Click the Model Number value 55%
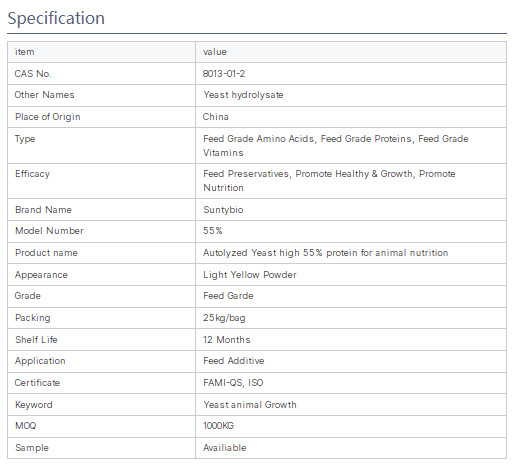This screenshot has width=517, height=469. coord(213,231)
